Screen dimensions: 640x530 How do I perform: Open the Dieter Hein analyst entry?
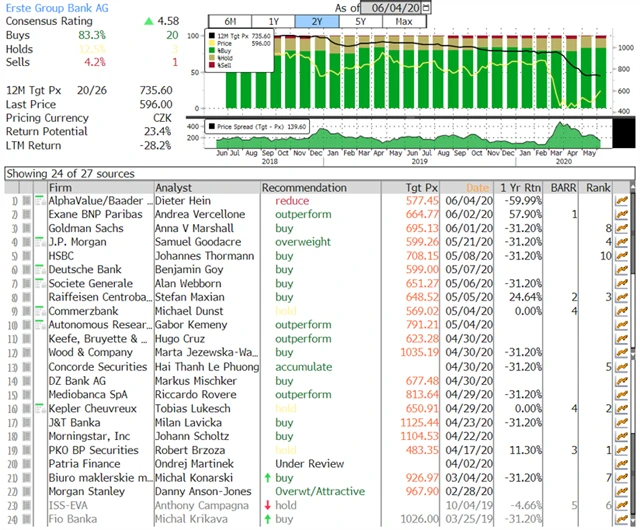click(x=185, y=201)
